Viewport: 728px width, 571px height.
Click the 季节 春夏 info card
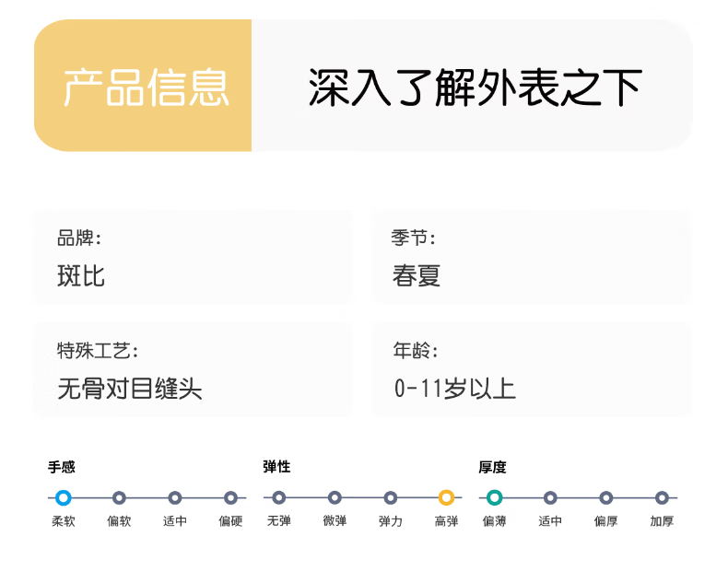(x=531, y=258)
